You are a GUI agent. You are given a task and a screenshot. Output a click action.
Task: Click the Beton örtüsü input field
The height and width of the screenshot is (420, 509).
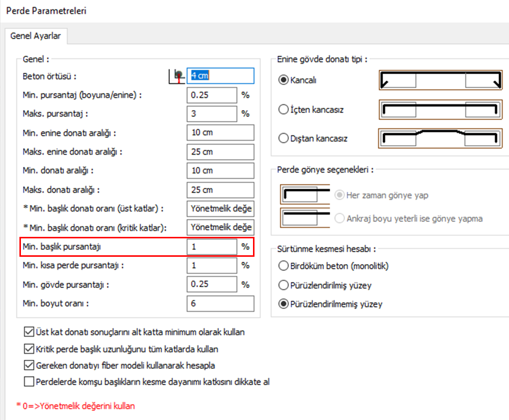tap(220, 76)
